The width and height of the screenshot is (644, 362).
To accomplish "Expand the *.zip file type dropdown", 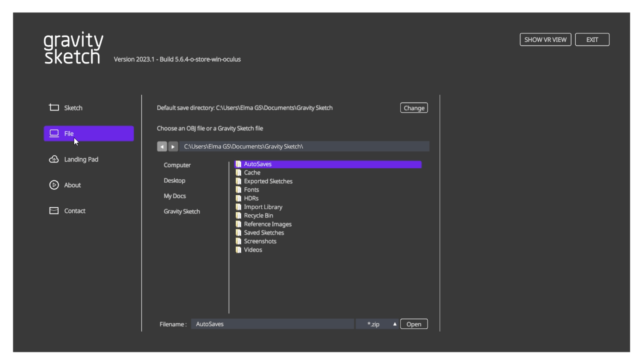I will point(377,324).
